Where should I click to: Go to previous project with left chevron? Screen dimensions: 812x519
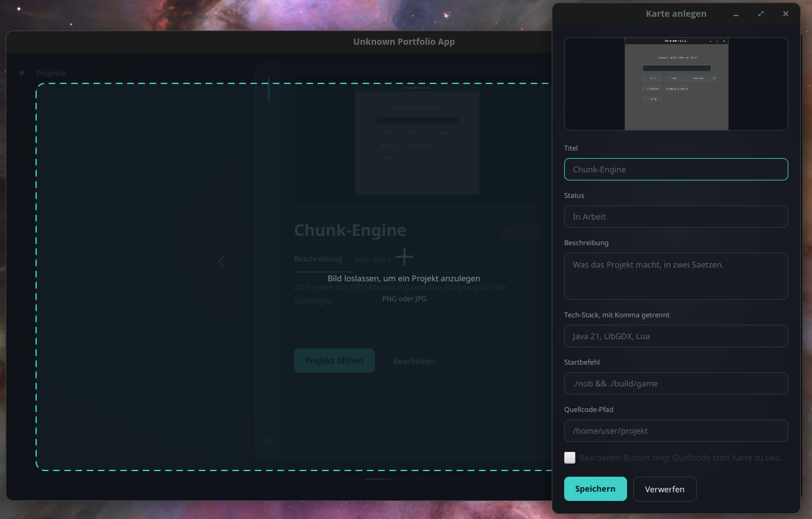click(x=222, y=261)
